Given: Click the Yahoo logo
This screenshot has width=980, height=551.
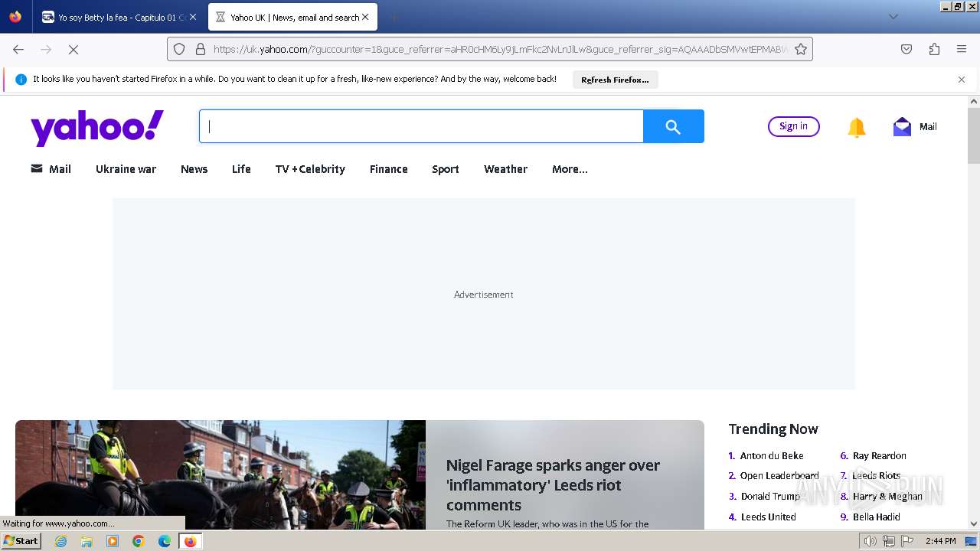Looking at the screenshot, I should 97,127.
